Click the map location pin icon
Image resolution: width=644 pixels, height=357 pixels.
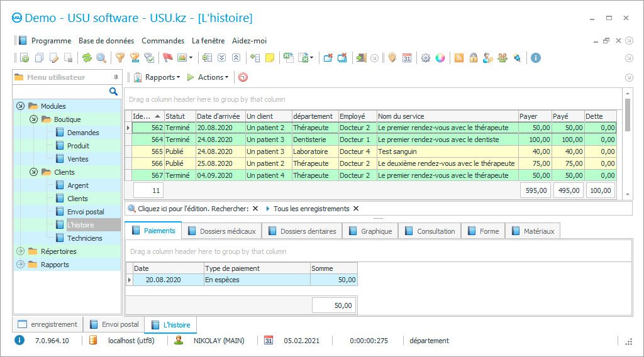(392, 58)
